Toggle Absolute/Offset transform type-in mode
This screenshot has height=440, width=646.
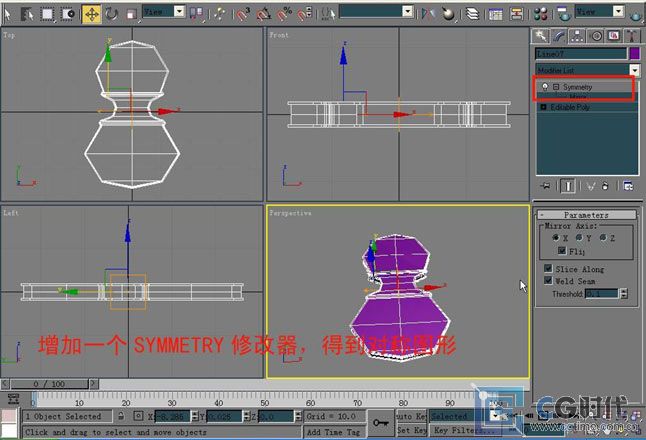coord(138,416)
